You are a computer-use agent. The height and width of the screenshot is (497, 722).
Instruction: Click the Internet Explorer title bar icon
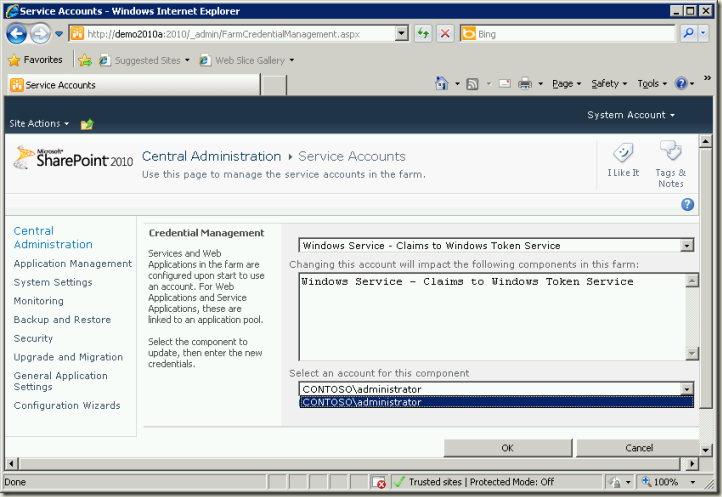point(12,11)
